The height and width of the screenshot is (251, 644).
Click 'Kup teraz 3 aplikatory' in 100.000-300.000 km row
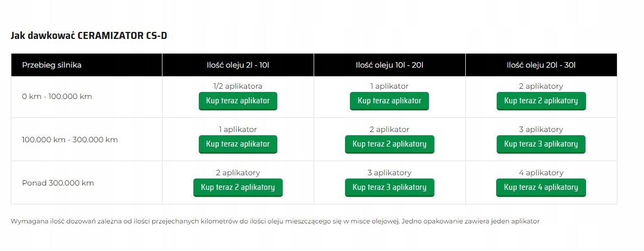[541, 144]
